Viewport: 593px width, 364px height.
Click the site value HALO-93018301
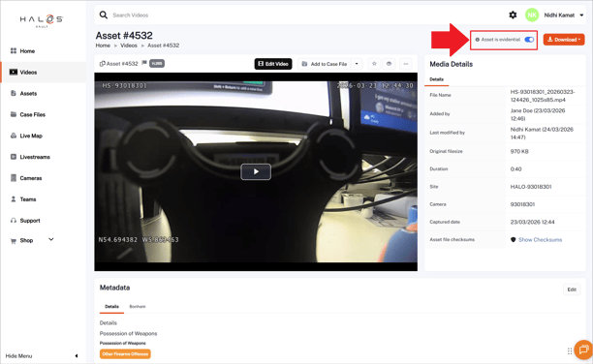coord(531,187)
